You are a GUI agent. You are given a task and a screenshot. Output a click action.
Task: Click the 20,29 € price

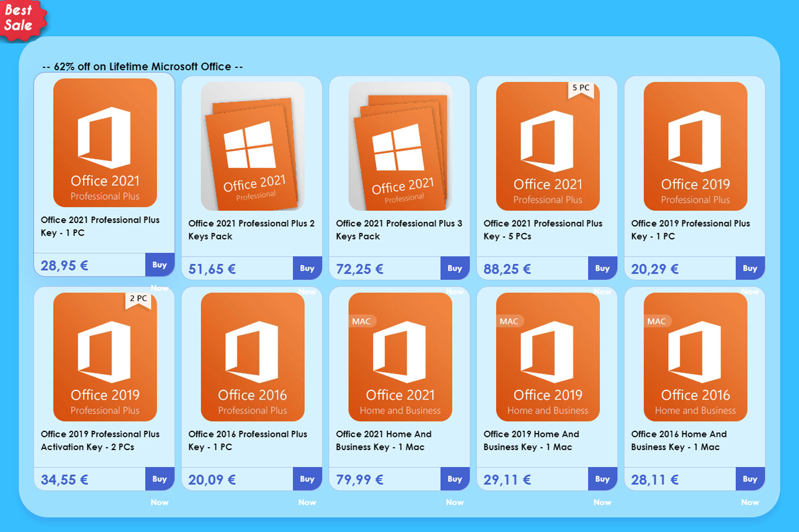(655, 269)
